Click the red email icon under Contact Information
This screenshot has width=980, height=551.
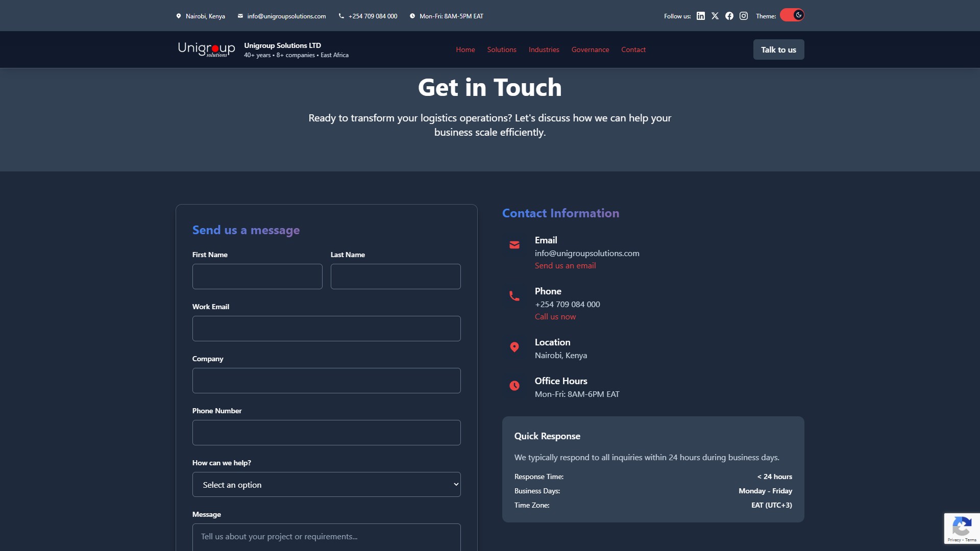[x=514, y=245]
